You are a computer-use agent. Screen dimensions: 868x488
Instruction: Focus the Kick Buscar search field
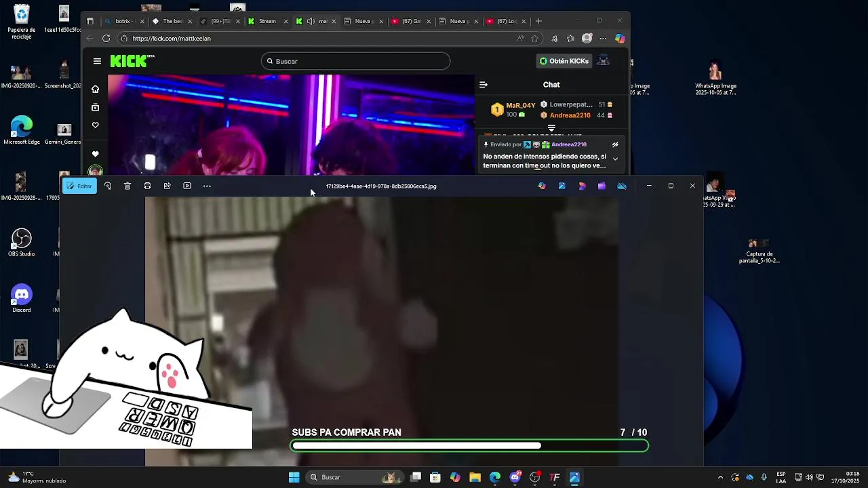tap(355, 61)
